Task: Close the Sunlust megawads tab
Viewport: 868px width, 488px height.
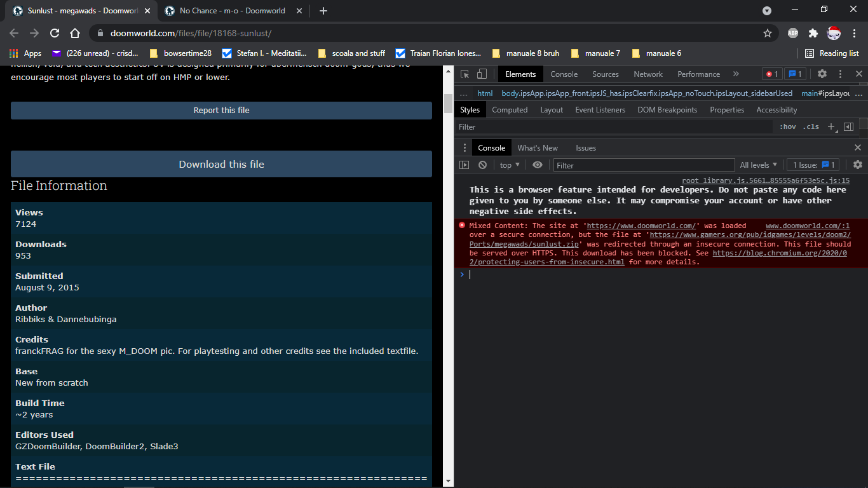Action: (147, 11)
